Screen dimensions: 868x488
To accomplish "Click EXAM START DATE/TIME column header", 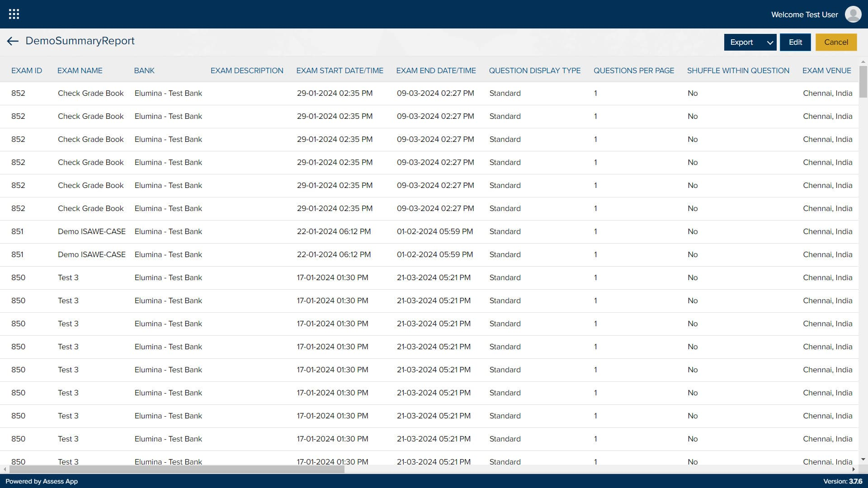I will [x=340, y=70].
